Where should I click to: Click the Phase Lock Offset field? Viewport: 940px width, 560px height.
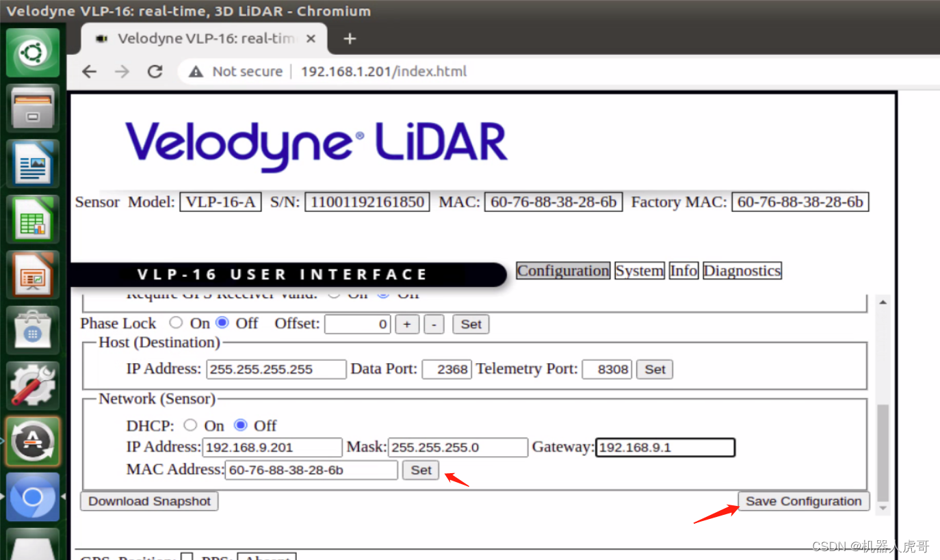click(358, 324)
